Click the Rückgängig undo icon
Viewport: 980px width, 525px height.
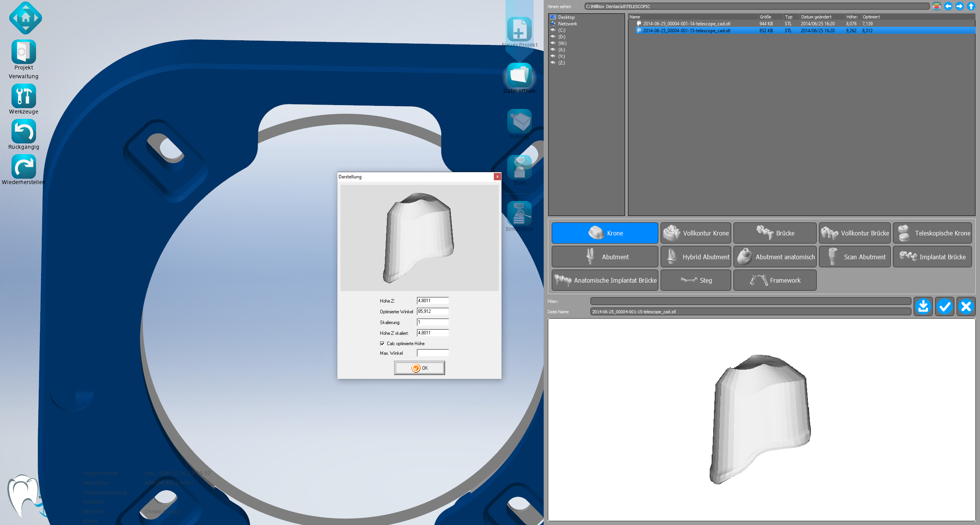[24, 132]
